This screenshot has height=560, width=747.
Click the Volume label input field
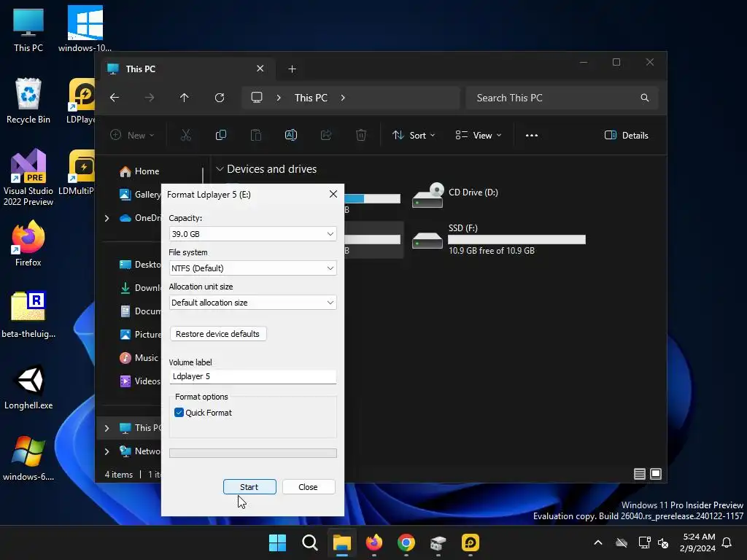tap(252, 376)
